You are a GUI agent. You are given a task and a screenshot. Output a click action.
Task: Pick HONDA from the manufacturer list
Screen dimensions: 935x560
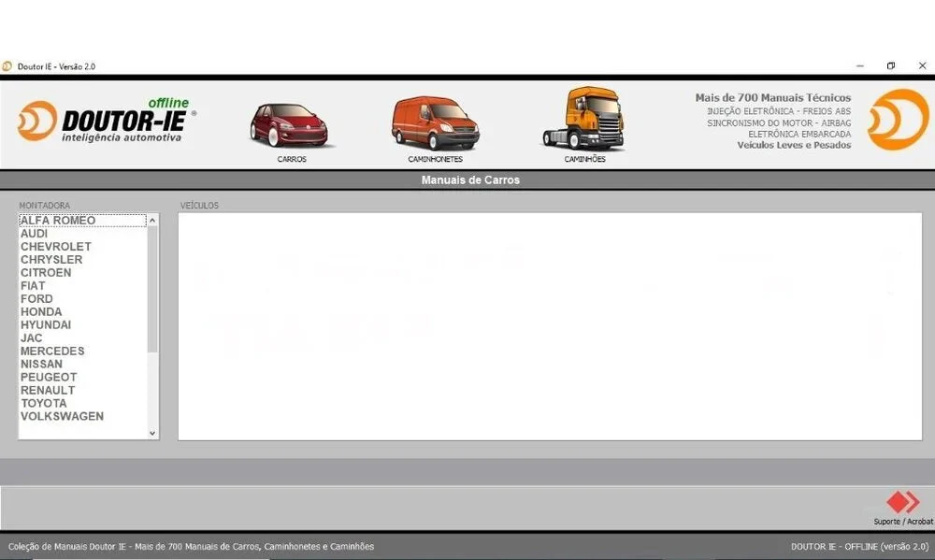41,312
